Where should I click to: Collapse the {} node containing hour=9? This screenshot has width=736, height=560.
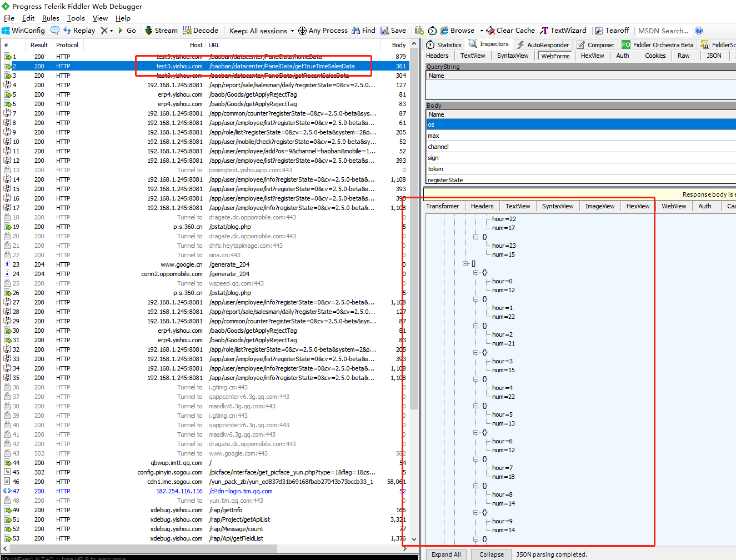476,512
